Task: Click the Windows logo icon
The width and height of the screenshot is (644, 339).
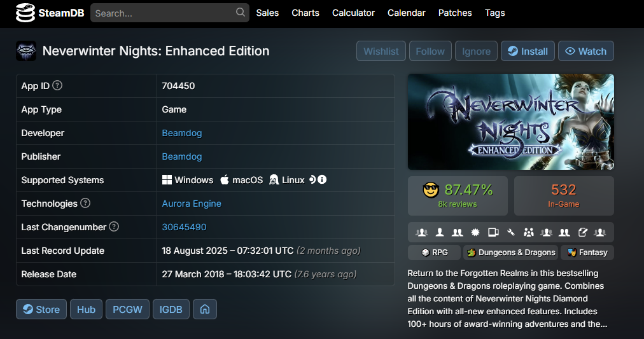Action: (167, 180)
